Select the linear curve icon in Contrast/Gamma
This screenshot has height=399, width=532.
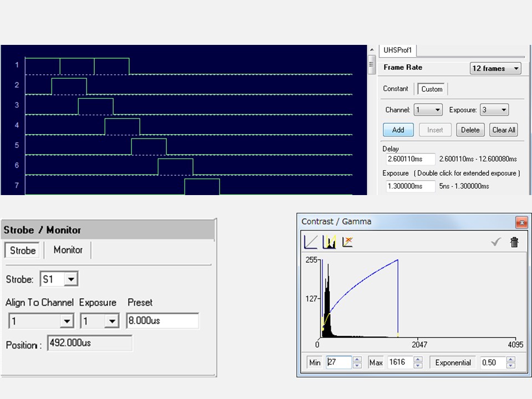[x=311, y=242]
